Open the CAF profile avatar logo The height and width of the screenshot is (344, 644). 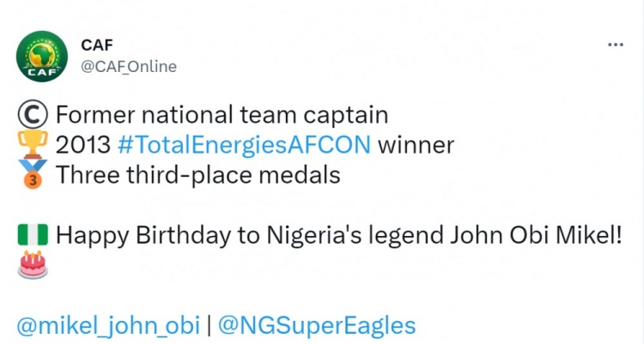tap(42, 57)
